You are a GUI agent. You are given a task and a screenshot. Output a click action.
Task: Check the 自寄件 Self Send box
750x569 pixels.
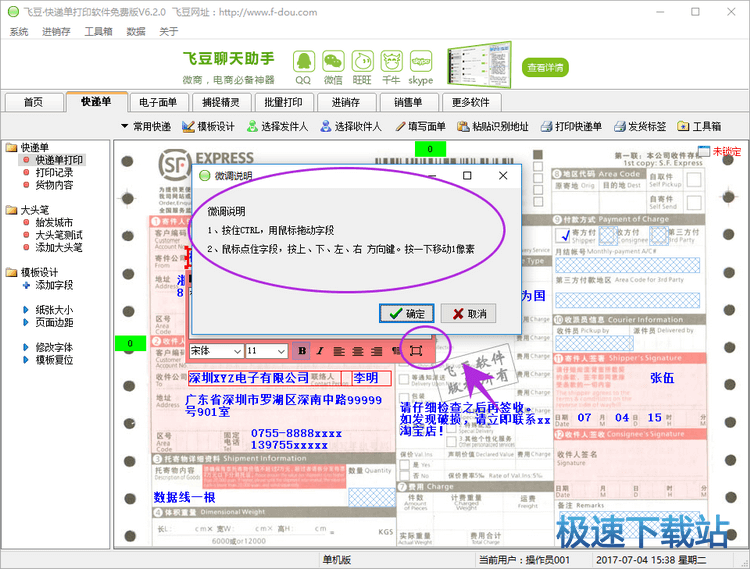click(x=694, y=202)
